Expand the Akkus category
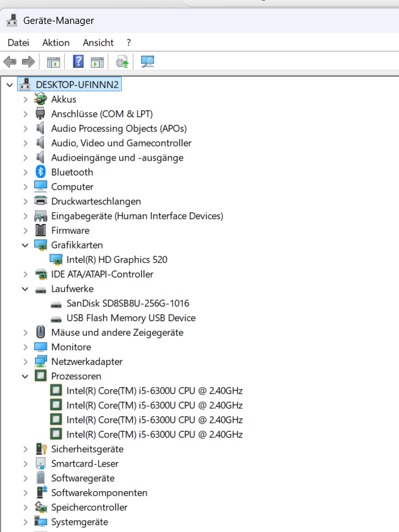Image resolution: width=399 pixels, height=532 pixels. point(25,100)
